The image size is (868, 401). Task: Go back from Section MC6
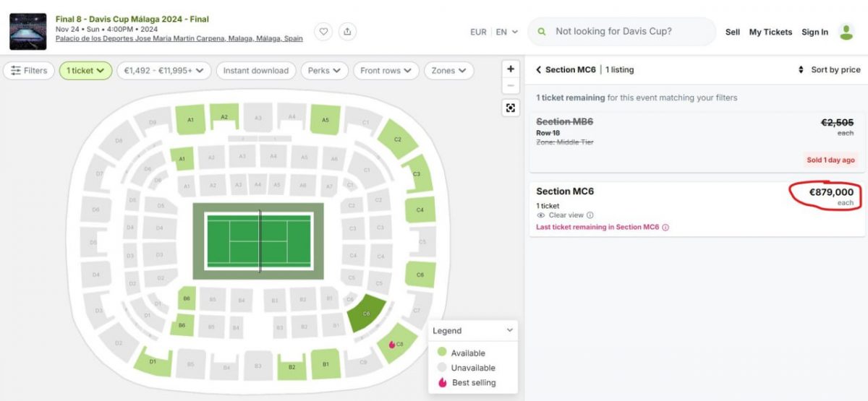[x=539, y=70]
